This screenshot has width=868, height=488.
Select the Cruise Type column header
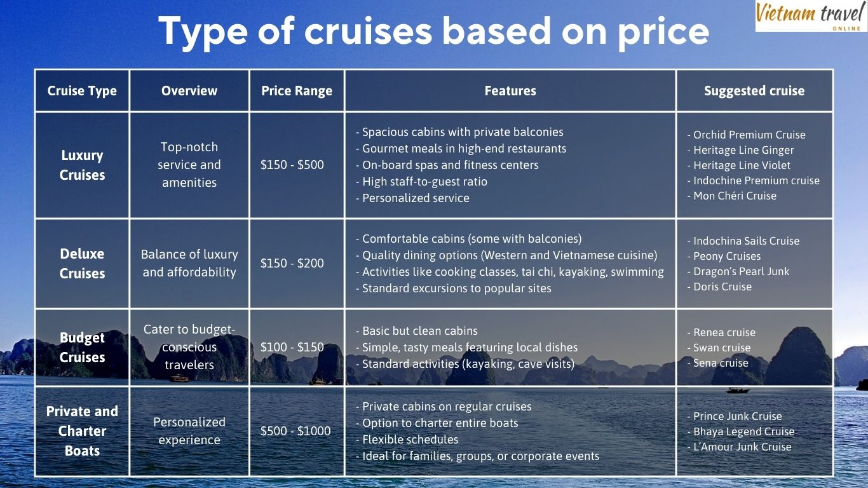pos(82,91)
